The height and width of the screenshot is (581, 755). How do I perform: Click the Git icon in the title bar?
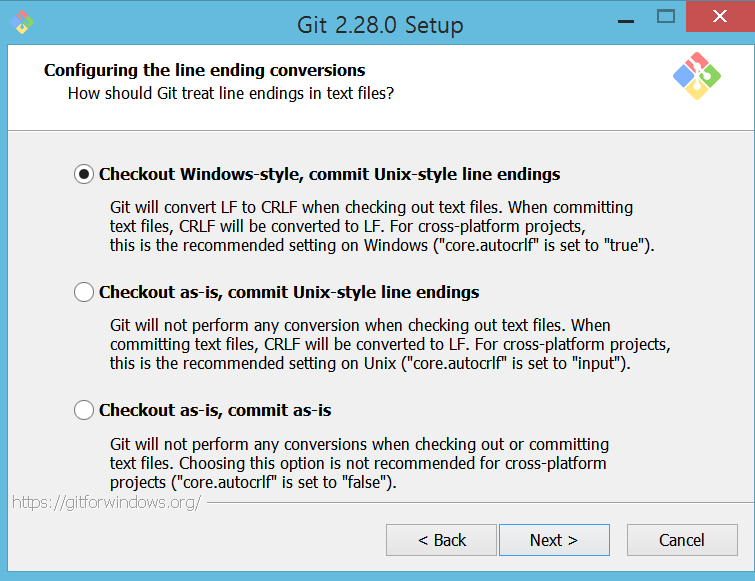pyautogui.click(x=22, y=22)
